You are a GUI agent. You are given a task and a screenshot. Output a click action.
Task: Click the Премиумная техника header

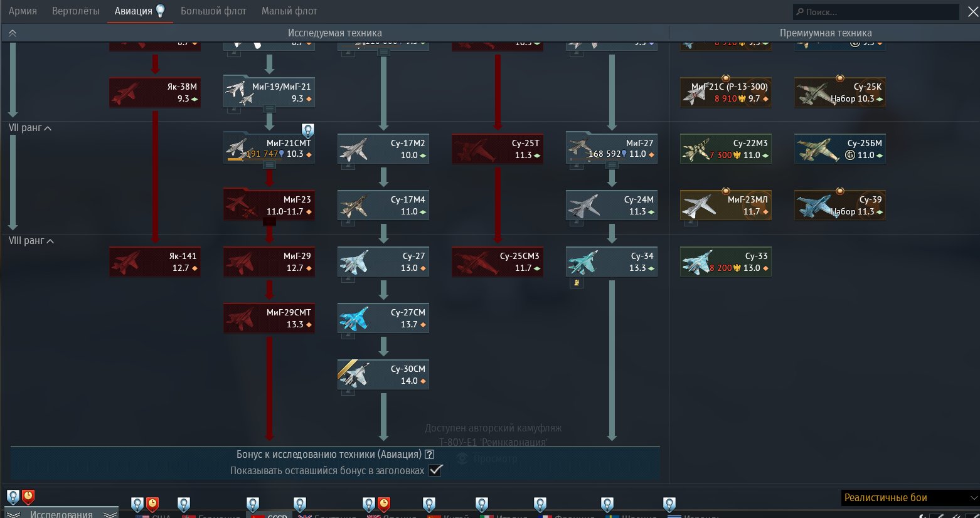coord(826,33)
